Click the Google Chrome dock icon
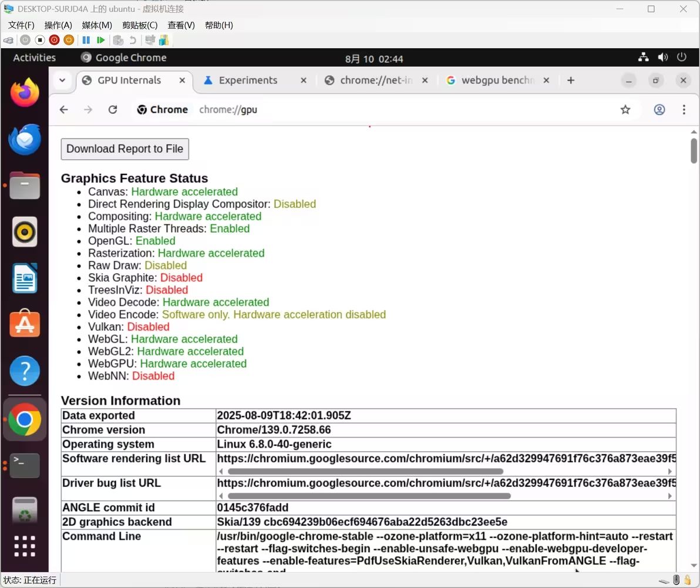The height and width of the screenshot is (588, 700). point(25,419)
